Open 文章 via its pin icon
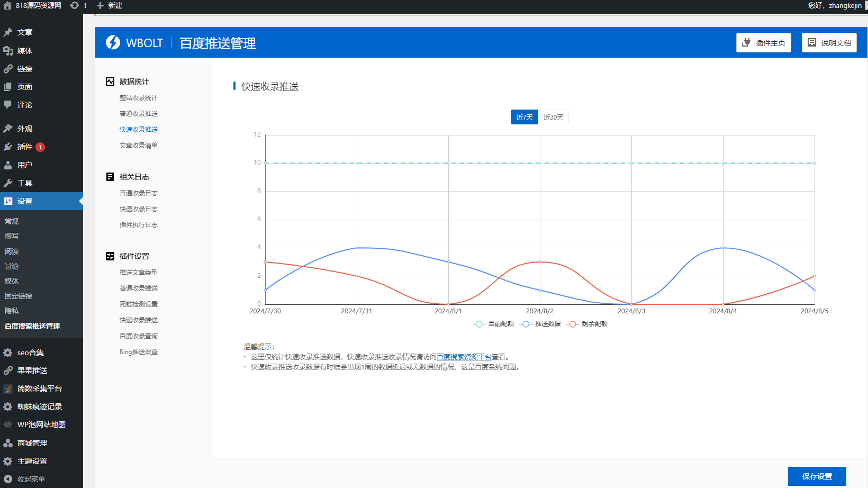 [x=8, y=32]
